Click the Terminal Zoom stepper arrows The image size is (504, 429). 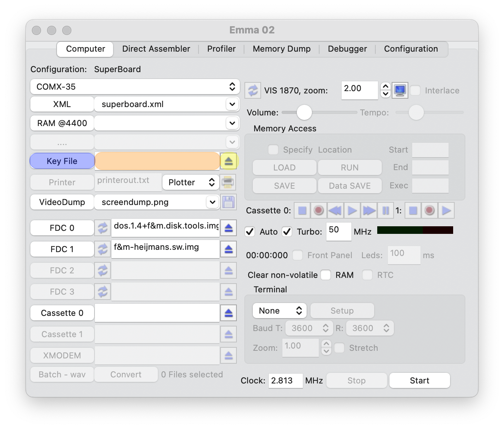pyautogui.click(x=326, y=347)
